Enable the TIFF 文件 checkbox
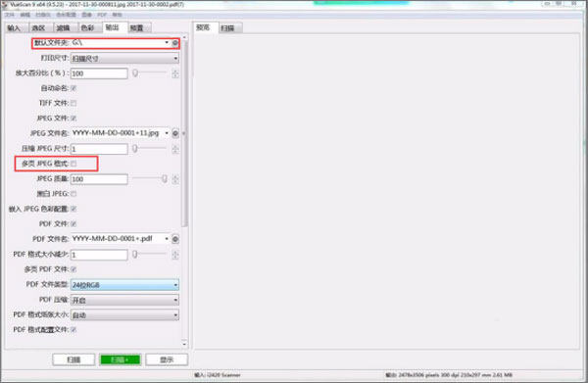This screenshot has height=383, width=588. pyautogui.click(x=73, y=103)
